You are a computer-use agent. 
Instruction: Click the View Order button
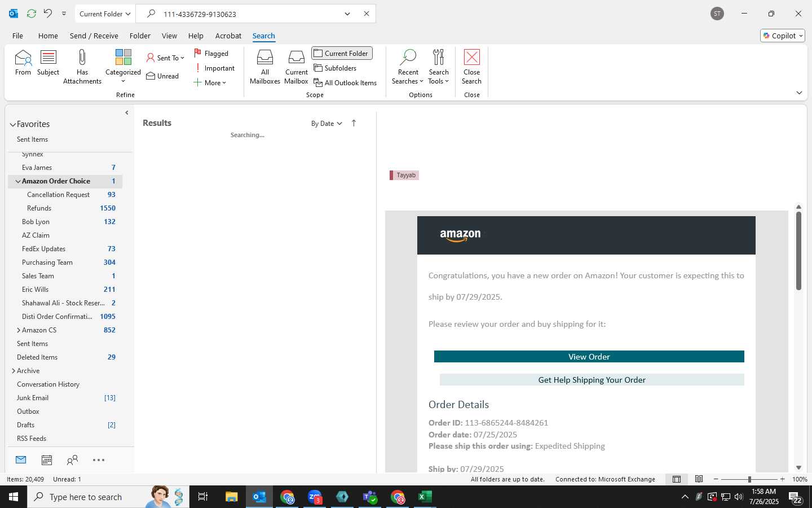(589, 357)
